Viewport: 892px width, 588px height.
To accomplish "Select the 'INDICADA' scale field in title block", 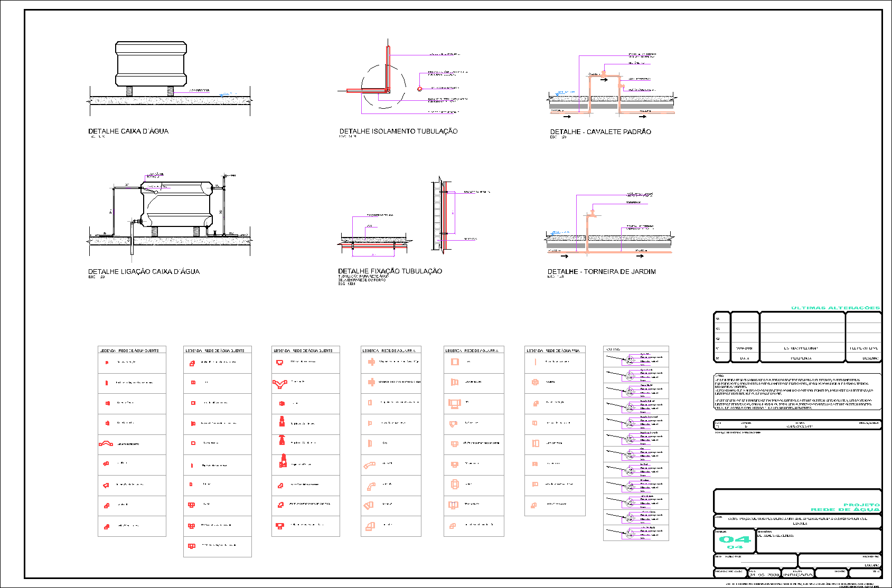I will coord(798,574).
